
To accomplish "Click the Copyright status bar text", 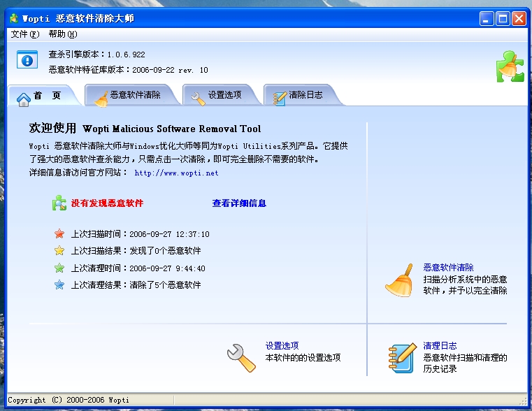I will click(x=69, y=400).
